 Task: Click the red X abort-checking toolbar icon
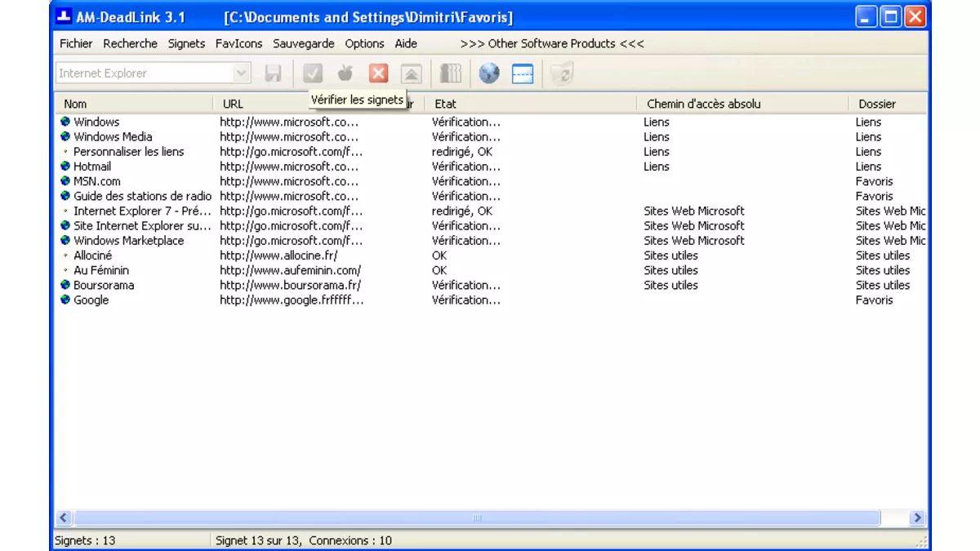pyautogui.click(x=378, y=73)
